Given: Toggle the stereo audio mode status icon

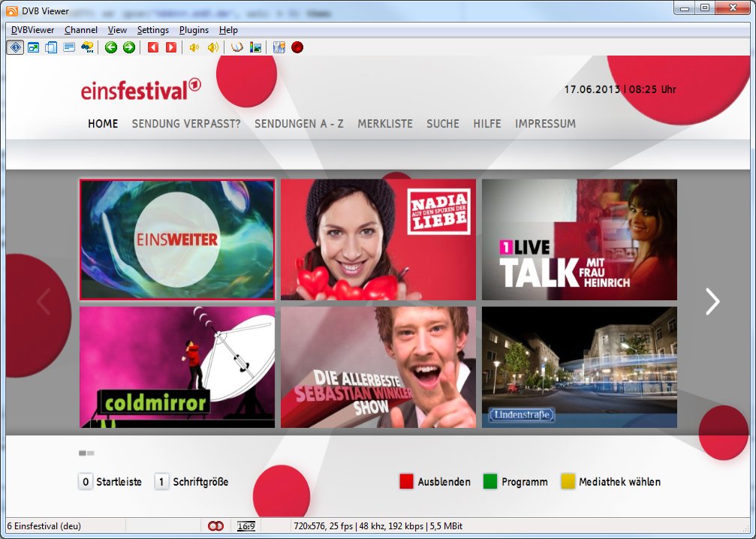Looking at the screenshot, I should (216, 526).
